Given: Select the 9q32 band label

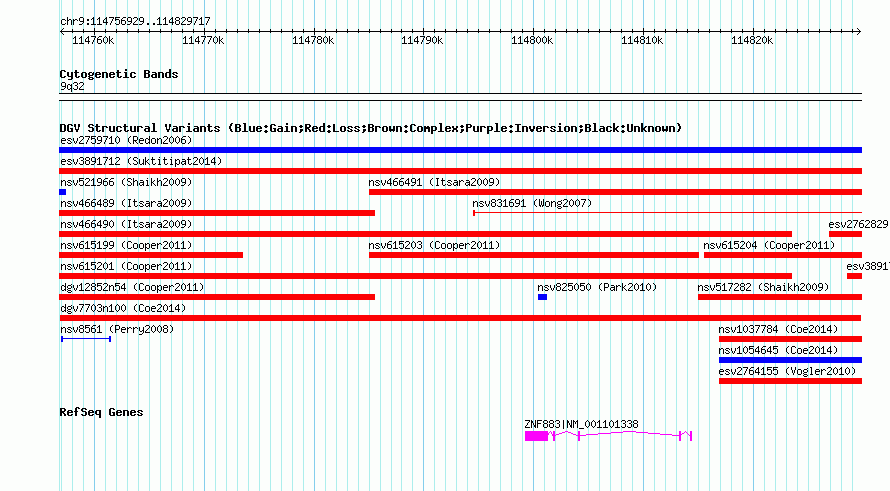Looking at the screenshot, I should click(72, 86).
